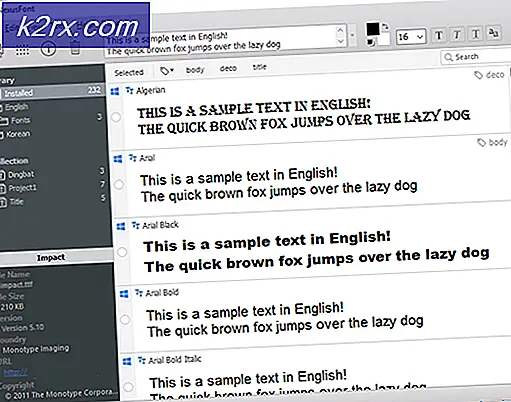Open the font size 16 dropdown
The image size is (511, 402).
coord(411,37)
